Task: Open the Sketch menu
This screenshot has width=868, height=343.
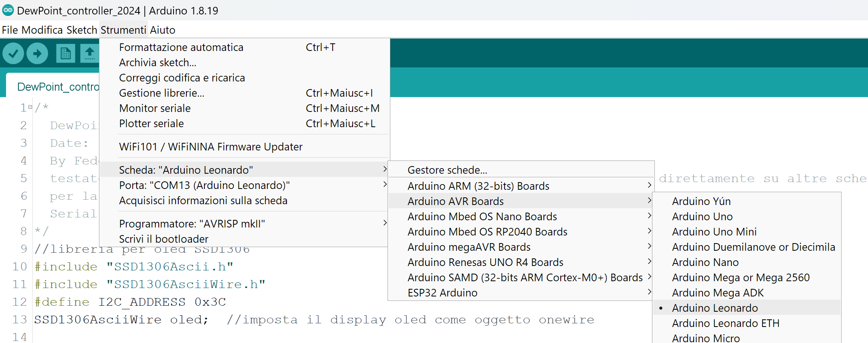Action: [82, 30]
